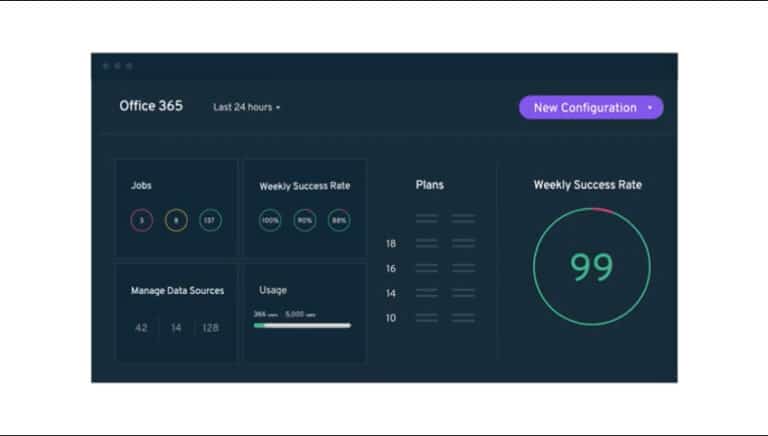Click the Plans row numbered 16

430,268
